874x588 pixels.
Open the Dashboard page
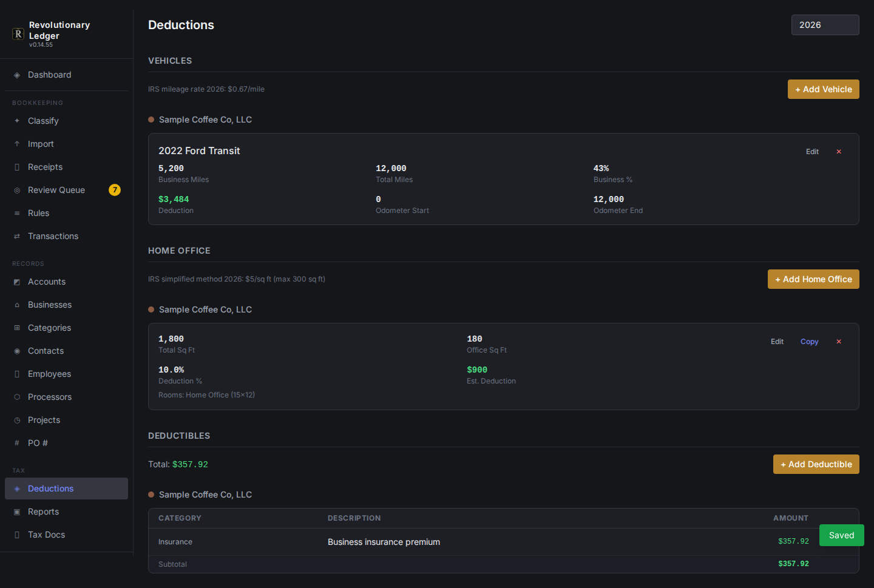tap(66, 75)
